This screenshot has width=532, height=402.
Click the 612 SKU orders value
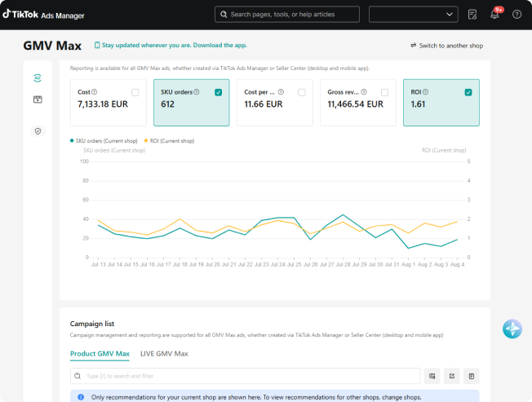167,104
